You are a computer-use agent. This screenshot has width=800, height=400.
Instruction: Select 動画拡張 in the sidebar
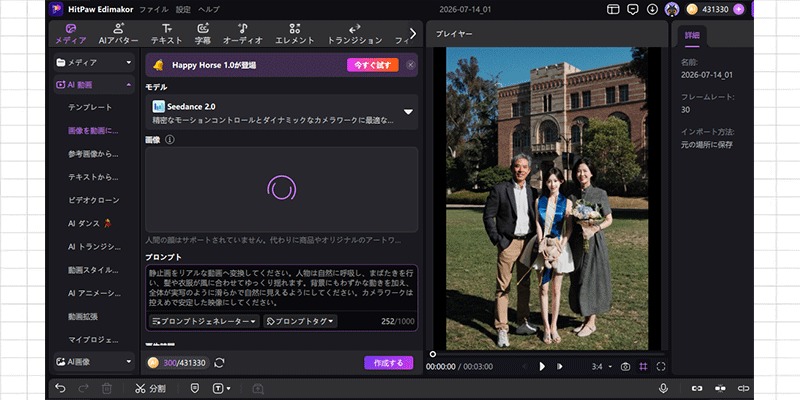[x=83, y=316]
